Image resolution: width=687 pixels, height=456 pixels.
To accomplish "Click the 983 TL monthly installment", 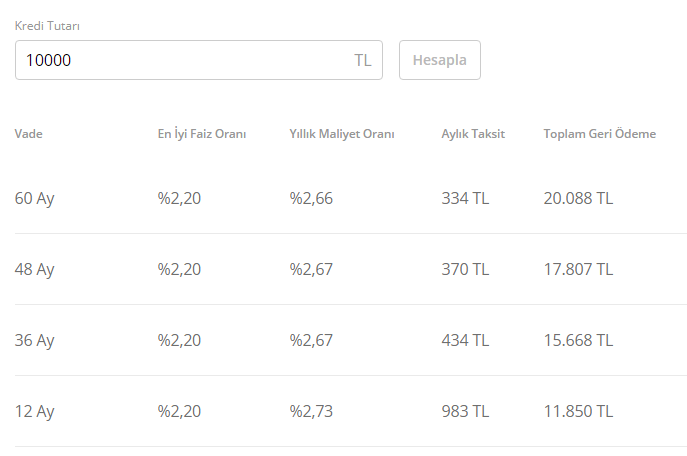I will (x=465, y=411).
